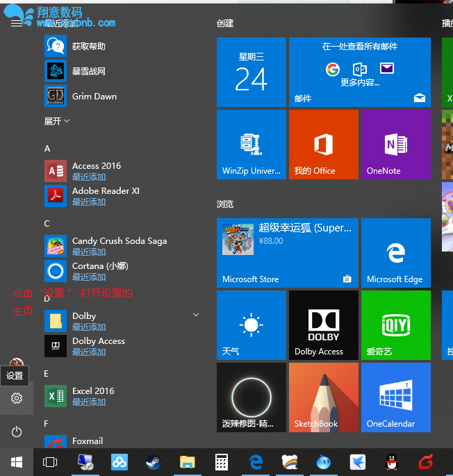
Task: Open the 我的 Office tile
Action: 324,145
